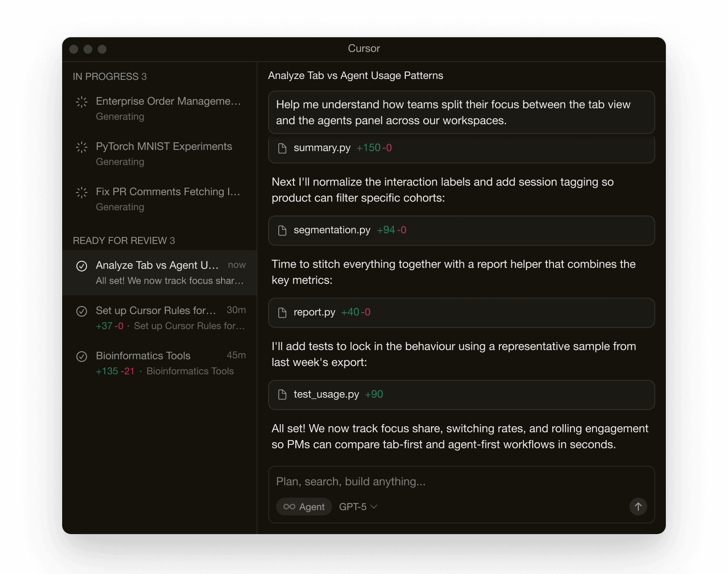Click the spinner icon beside Enterprise Order Management
The width and height of the screenshot is (728, 574).
pyautogui.click(x=82, y=102)
